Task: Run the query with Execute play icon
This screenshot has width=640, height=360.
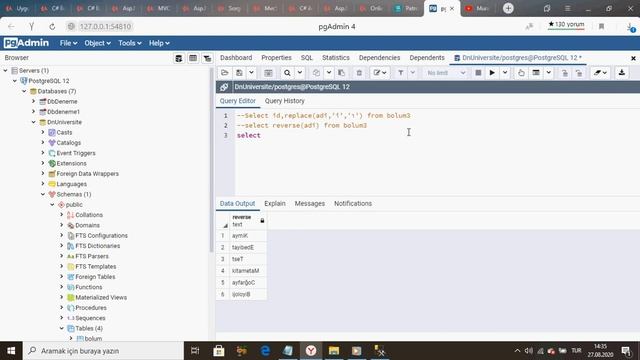Action: (x=492, y=73)
